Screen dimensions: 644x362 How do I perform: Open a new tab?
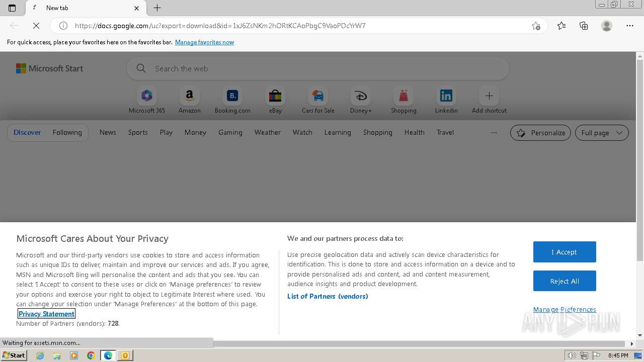pyautogui.click(x=157, y=8)
